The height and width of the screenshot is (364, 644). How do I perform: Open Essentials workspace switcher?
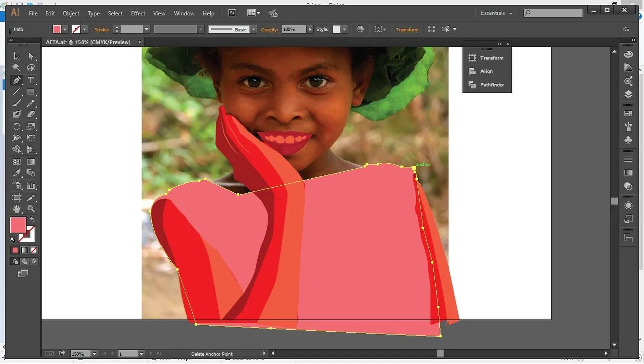point(496,13)
